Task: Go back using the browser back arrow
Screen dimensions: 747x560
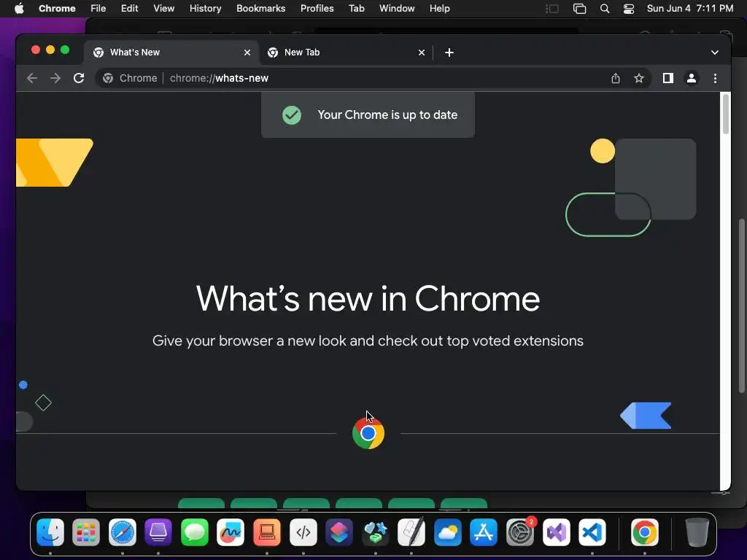Action: [x=32, y=78]
